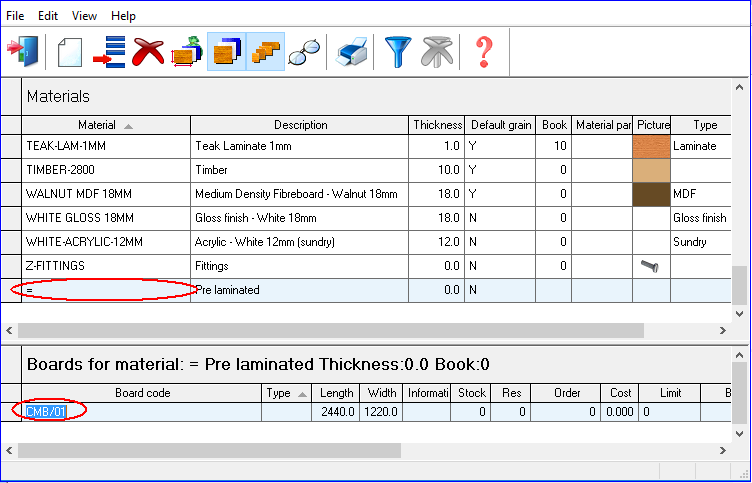Click the insert line icon with red arrow
The height and width of the screenshot is (483, 752).
pos(109,51)
